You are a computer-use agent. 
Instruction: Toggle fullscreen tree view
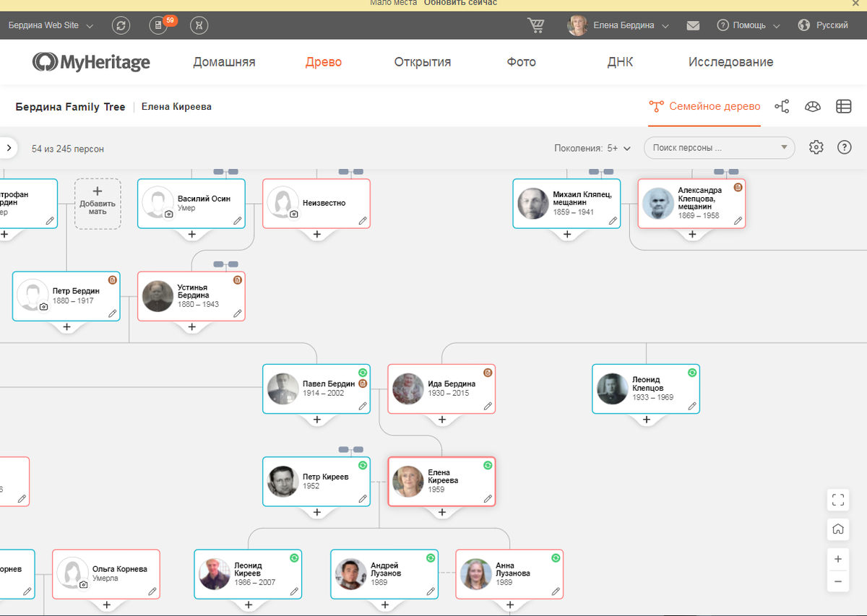838,499
